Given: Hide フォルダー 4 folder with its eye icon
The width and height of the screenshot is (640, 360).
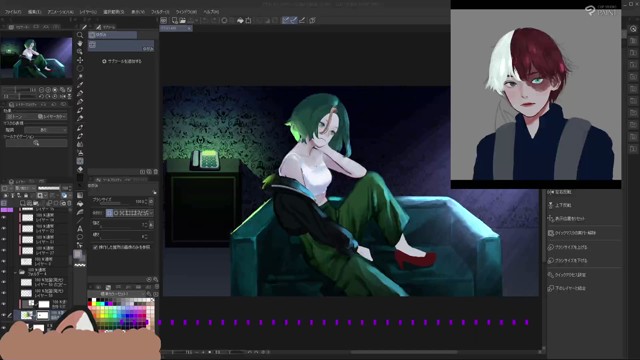Looking at the screenshot, I should [x=4, y=271].
